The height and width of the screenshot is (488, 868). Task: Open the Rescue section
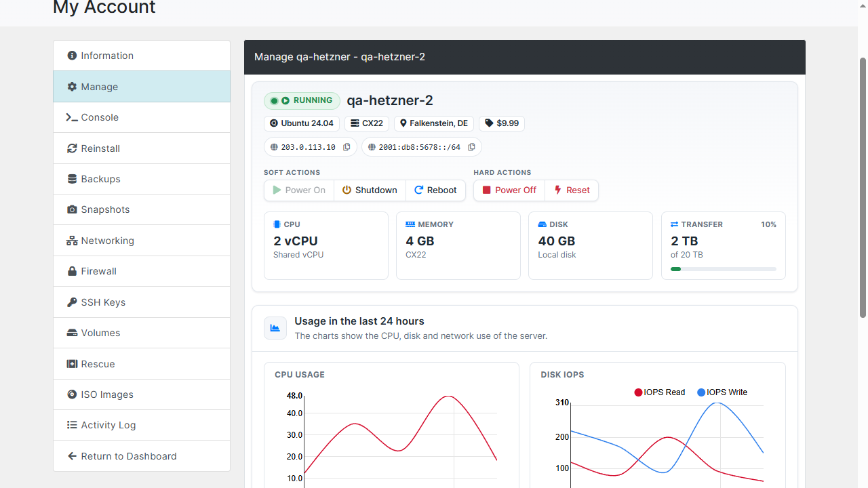[x=142, y=364]
